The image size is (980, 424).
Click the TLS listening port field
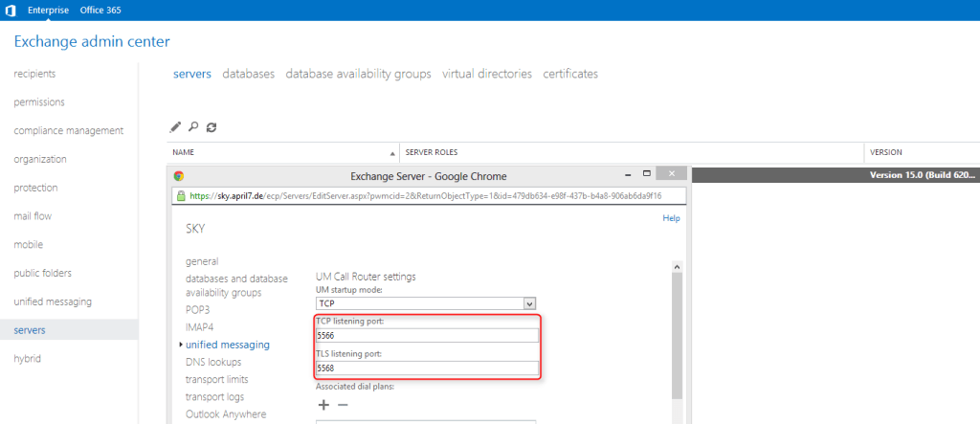point(427,368)
